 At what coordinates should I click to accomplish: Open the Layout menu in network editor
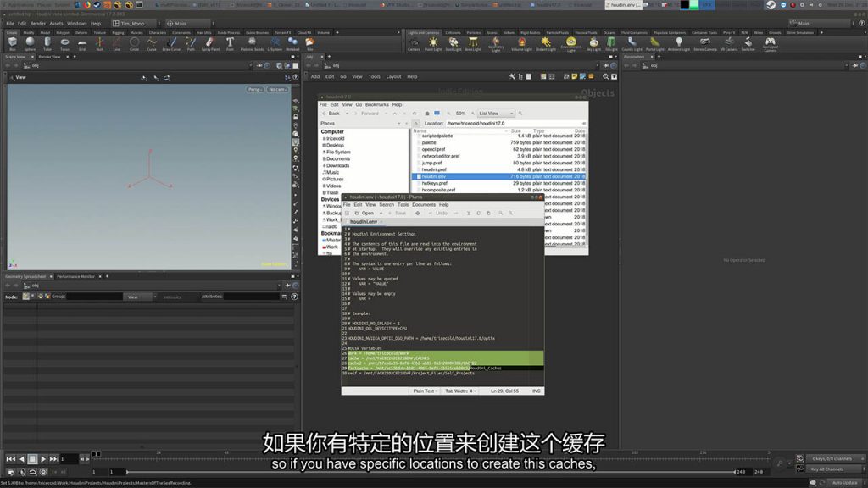pos(393,77)
